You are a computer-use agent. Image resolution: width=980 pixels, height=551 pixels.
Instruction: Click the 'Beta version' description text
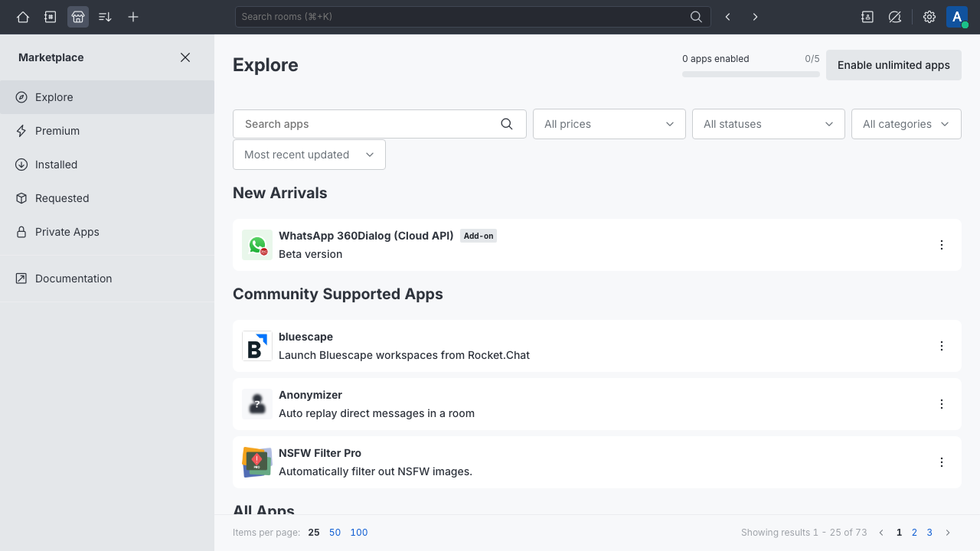310,254
